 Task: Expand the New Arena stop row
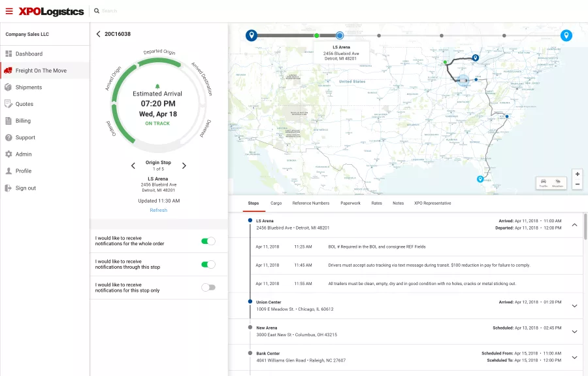pos(574,332)
